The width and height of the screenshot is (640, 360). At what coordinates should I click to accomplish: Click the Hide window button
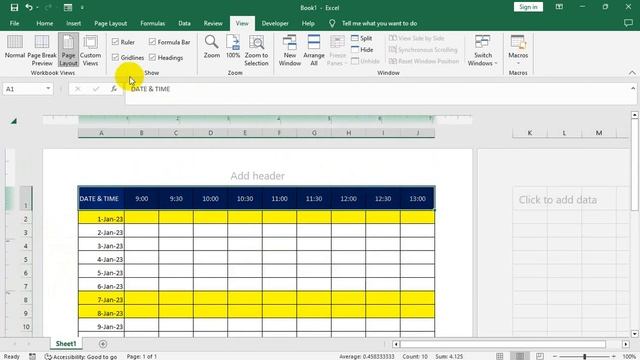[x=362, y=49]
